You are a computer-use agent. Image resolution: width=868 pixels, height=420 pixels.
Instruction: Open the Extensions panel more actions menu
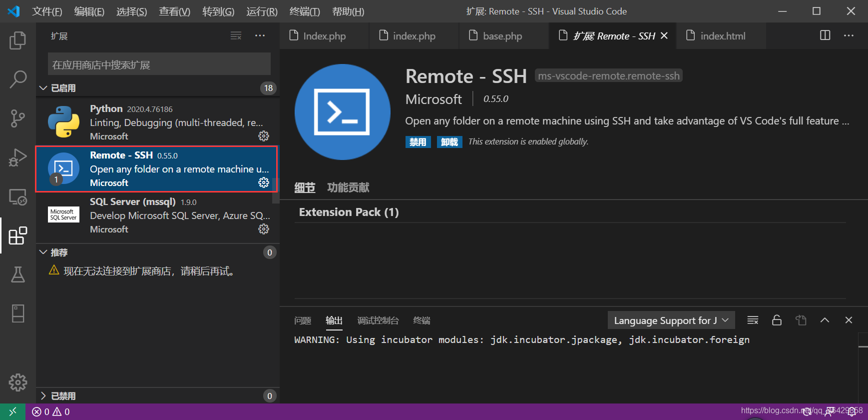click(x=260, y=36)
